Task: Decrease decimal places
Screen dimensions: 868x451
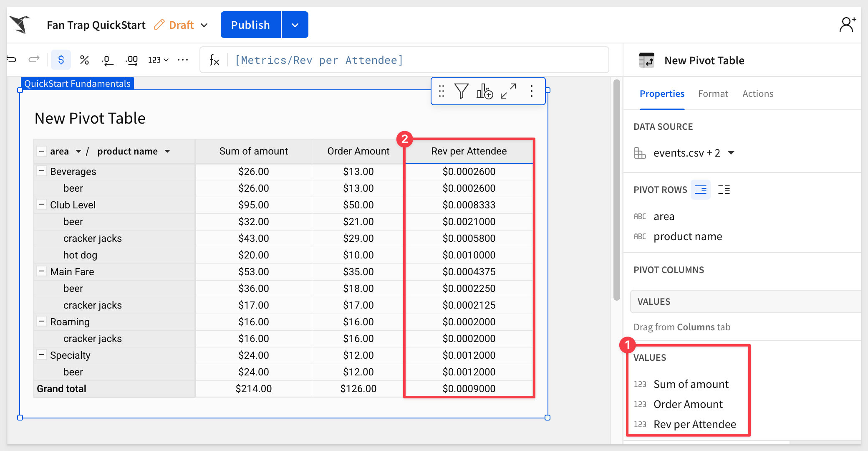Action: (107, 61)
